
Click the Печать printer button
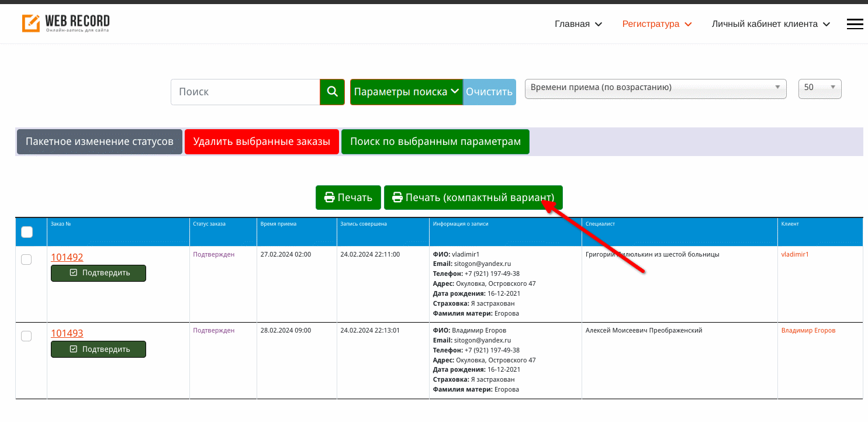tap(348, 198)
